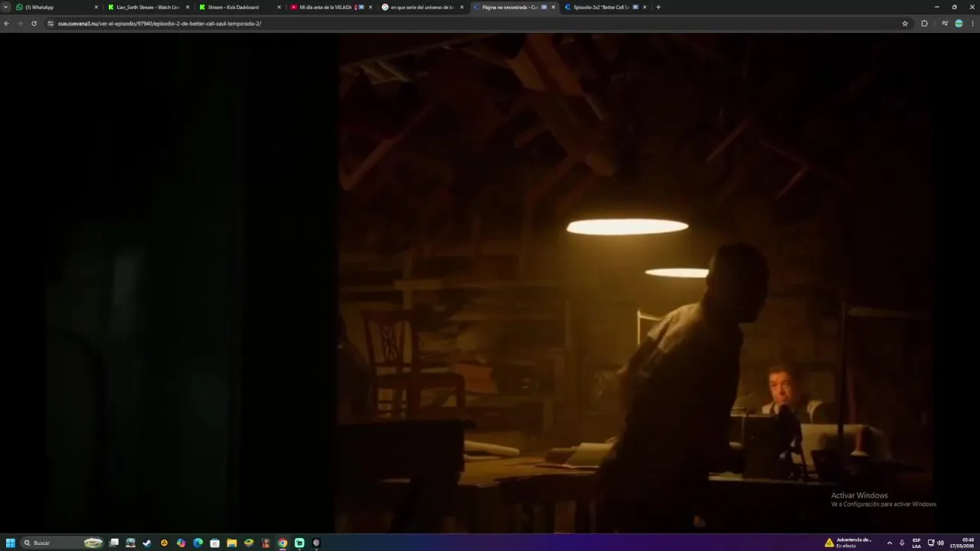This screenshot has width=980, height=551.
Task: Open the BlueStacks taskbar icon
Action: click(x=248, y=543)
